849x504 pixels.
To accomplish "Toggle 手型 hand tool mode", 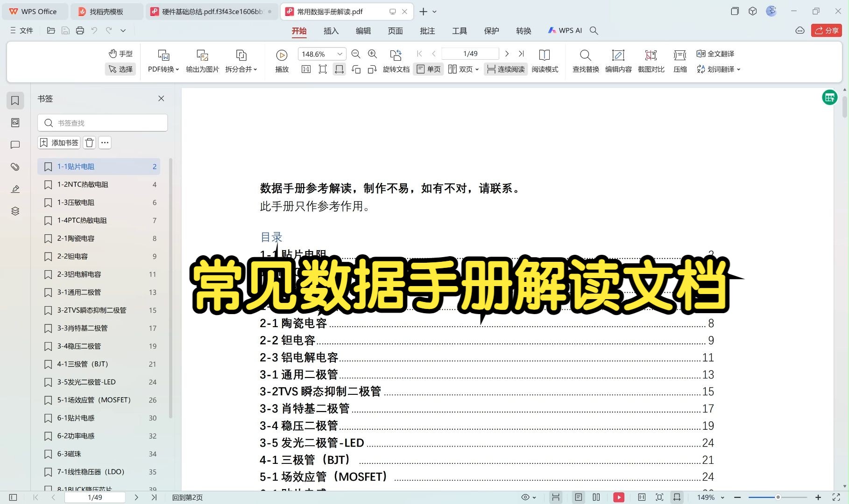I will (x=120, y=54).
